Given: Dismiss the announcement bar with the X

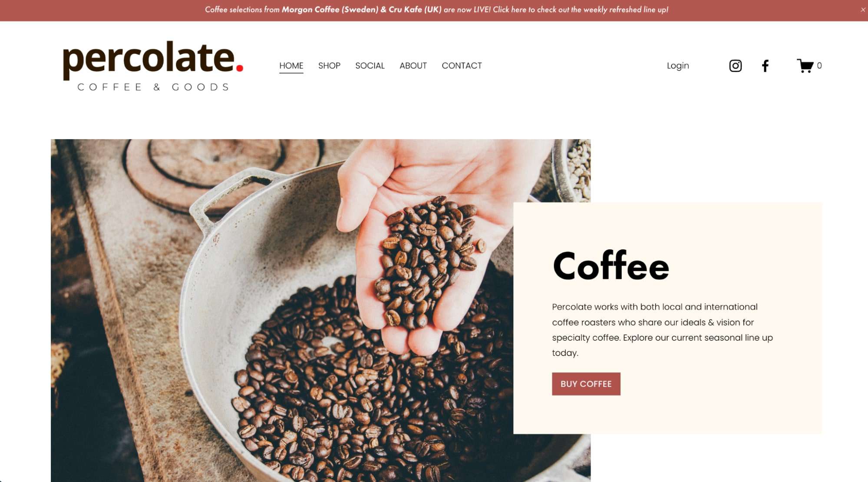Looking at the screenshot, I should coord(863,10).
